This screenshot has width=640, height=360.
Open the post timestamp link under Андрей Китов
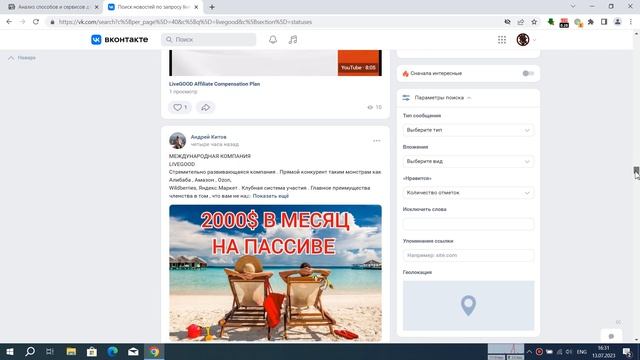[215, 144]
